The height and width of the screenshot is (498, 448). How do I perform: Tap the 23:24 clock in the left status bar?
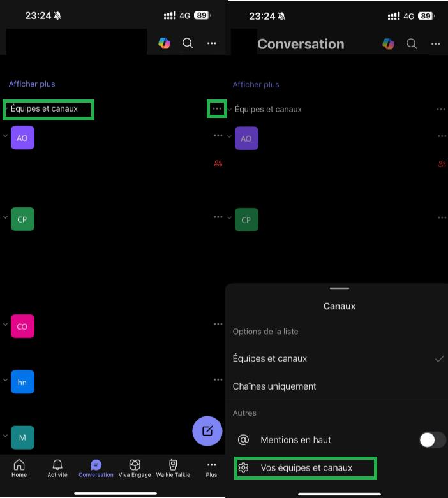[38, 15]
